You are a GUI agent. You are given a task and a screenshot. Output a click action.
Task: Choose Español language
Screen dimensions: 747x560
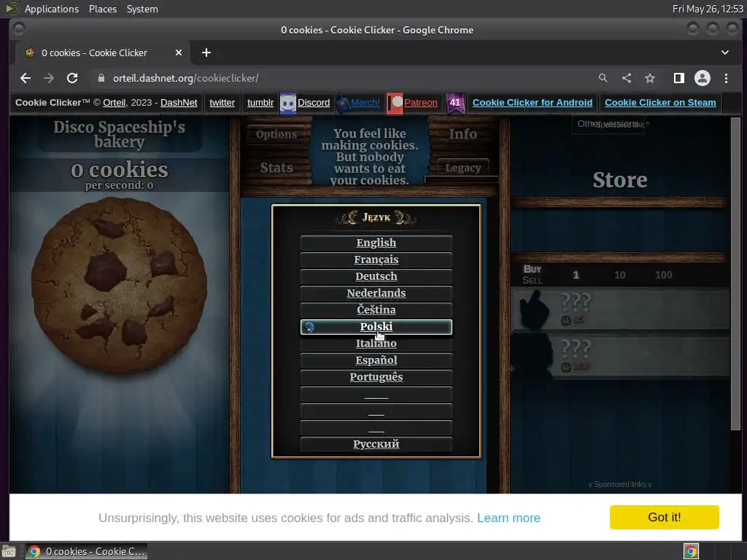point(376,360)
